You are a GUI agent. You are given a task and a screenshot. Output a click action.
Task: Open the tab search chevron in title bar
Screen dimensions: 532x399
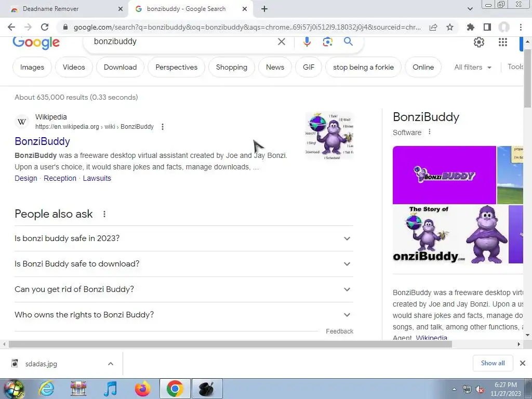pyautogui.click(x=470, y=9)
